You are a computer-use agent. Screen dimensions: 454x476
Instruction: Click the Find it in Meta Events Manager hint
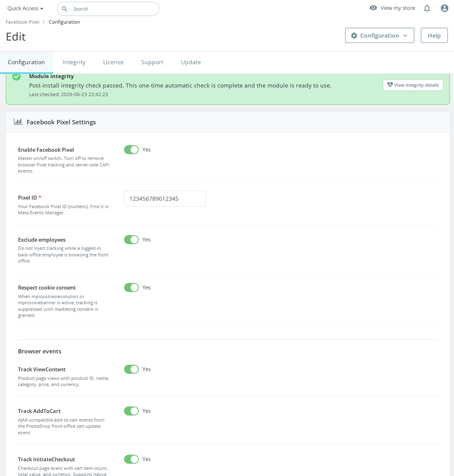[x=63, y=210]
